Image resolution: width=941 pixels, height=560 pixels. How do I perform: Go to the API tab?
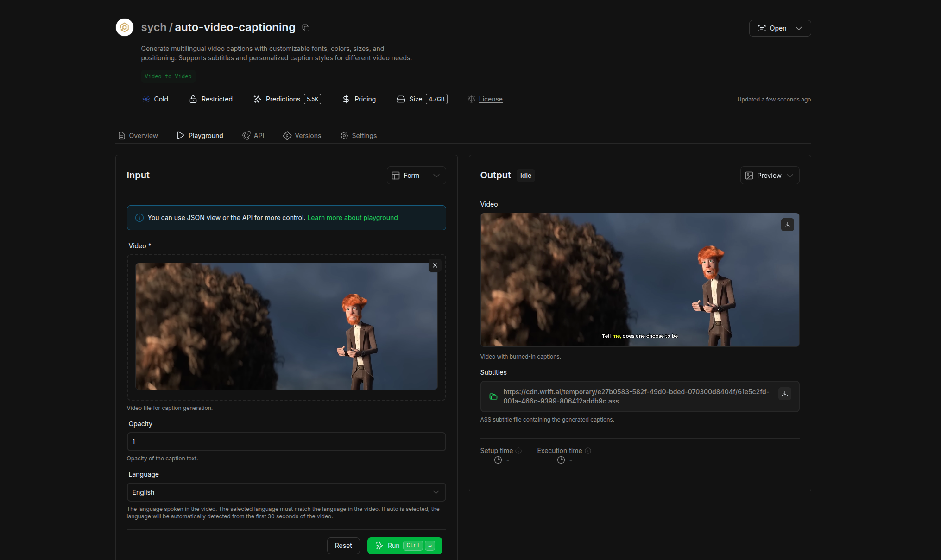(253, 136)
